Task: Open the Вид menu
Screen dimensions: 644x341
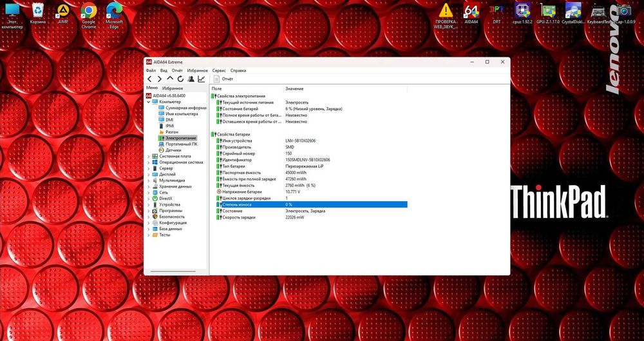Action: pyautogui.click(x=164, y=71)
